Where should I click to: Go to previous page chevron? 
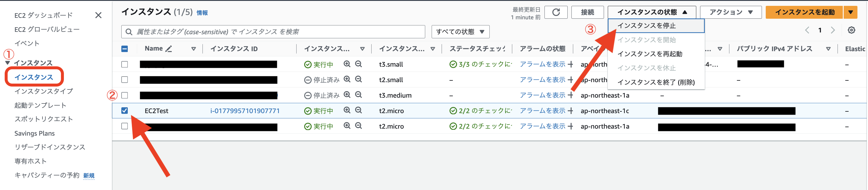[807, 30]
